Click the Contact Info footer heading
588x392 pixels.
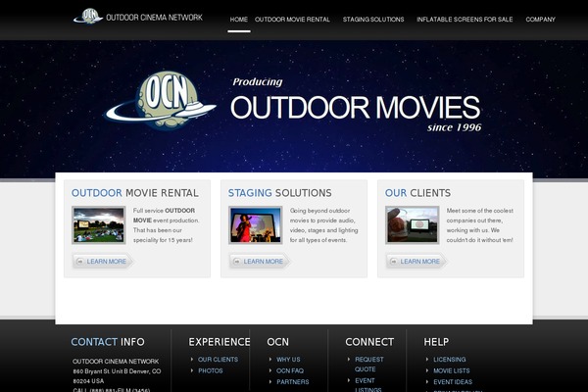click(108, 342)
